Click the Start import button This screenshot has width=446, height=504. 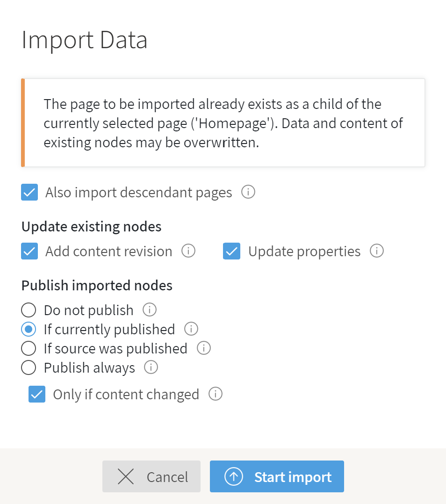[277, 476]
